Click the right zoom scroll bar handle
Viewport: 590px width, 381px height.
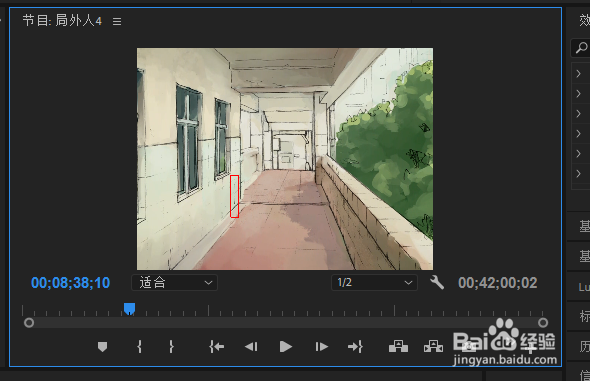(x=543, y=323)
